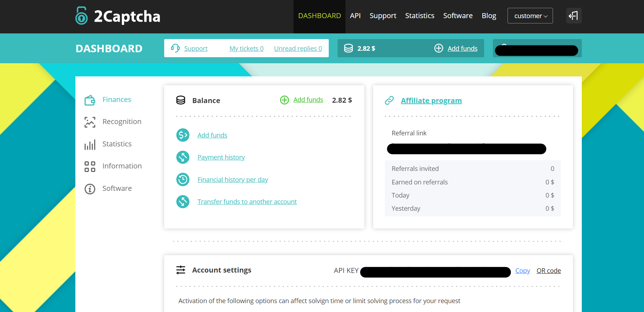Open Transfer funds to another account
Image resolution: width=644 pixels, height=312 pixels.
pos(247,202)
